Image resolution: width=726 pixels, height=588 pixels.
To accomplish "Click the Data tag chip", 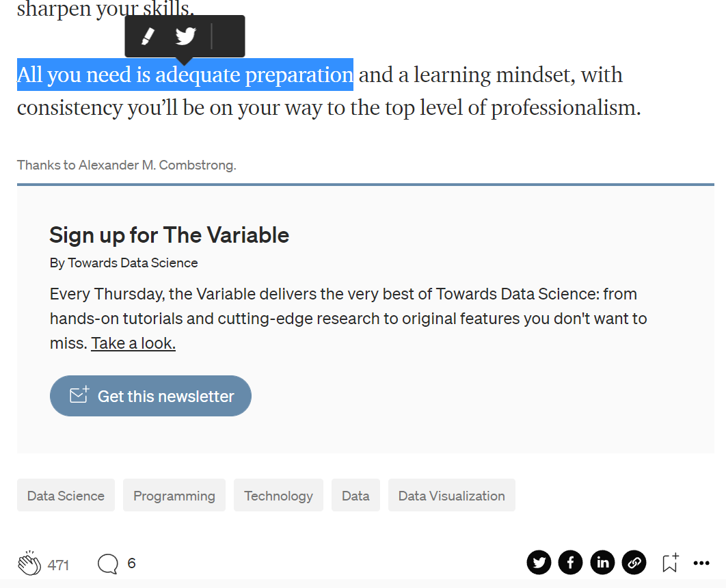I will 355,496.
